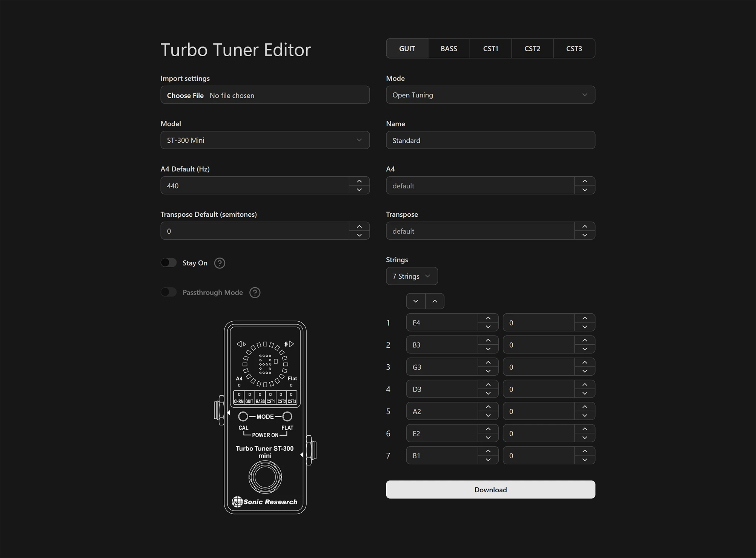Decrease A4 Default Hz value
Screen dimensions: 756x558
click(359, 190)
